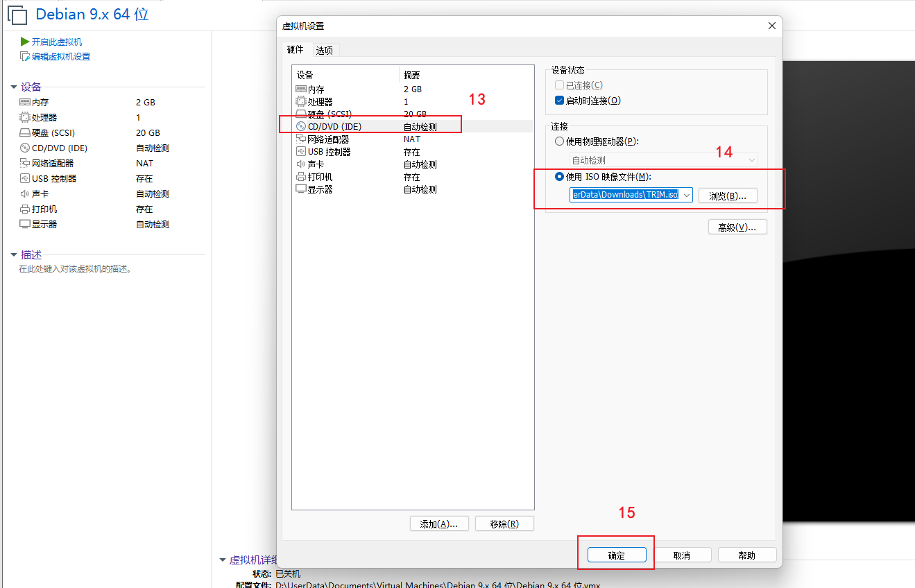
Task: Toggle the 启动时连接 checkbox
Action: (x=560, y=101)
